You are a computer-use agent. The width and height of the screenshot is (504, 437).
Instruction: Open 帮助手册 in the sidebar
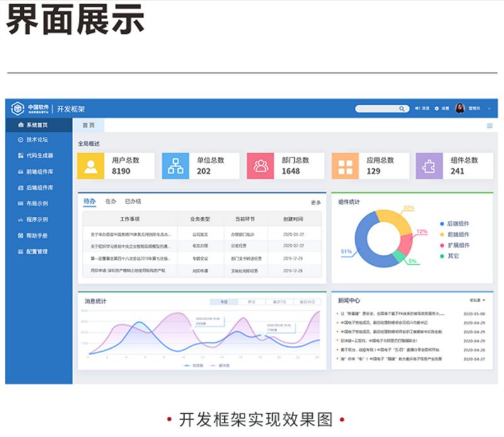38,236
